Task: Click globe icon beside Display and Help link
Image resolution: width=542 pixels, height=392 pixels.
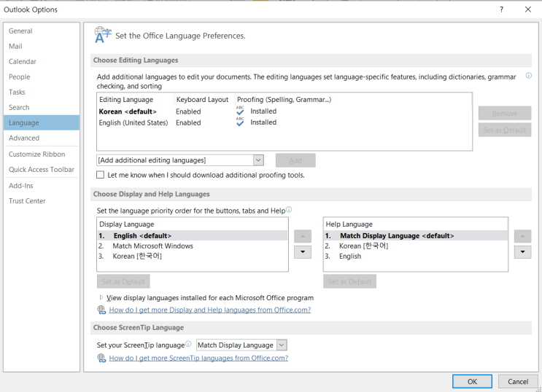Action: [101, 310]
